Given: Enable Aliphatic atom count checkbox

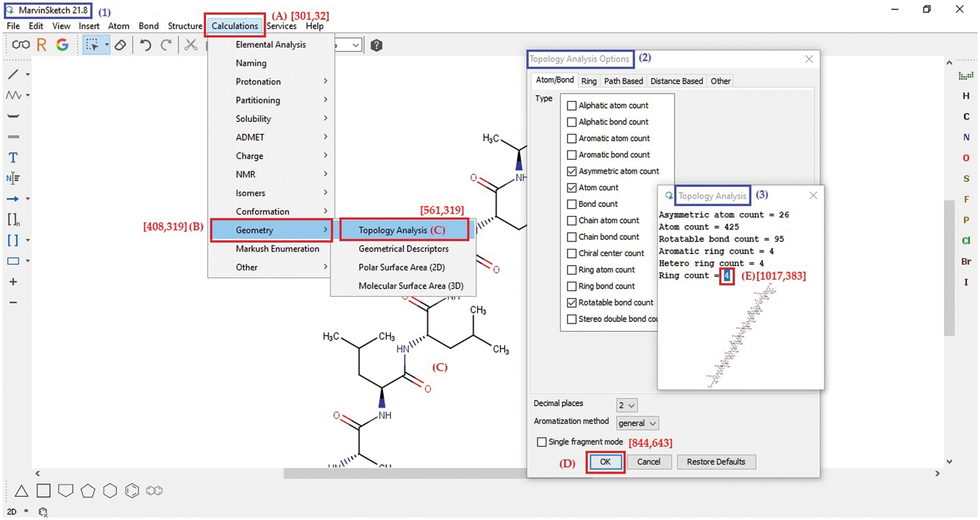Looking at the screenshot, I should 571,106.
